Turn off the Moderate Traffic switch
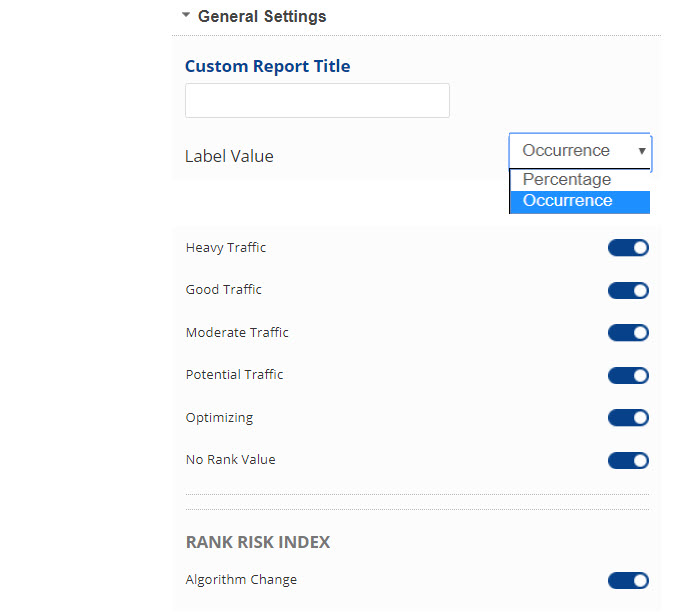Screen dimensions: 683x612 [x=628, y=333]
